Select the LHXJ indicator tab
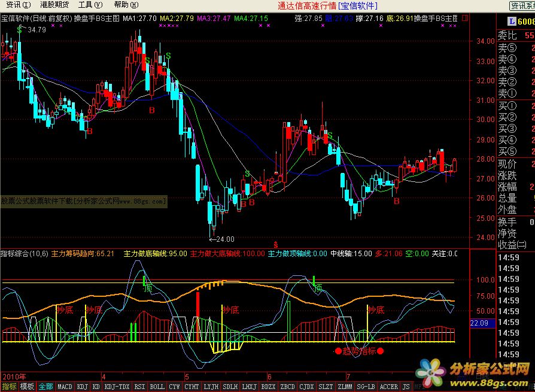The height and width of the screenshot is (392, 535). [249, 387]
